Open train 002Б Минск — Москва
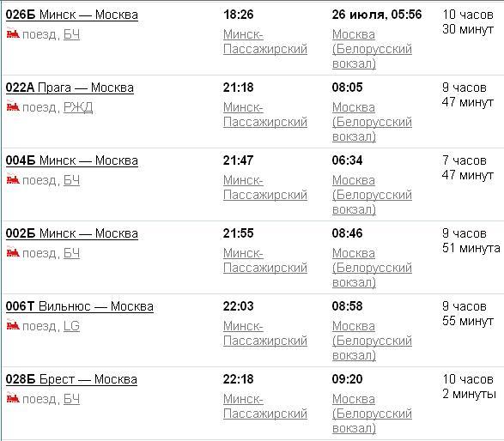Viewport: 504px width, 441px height. (72, 233)
